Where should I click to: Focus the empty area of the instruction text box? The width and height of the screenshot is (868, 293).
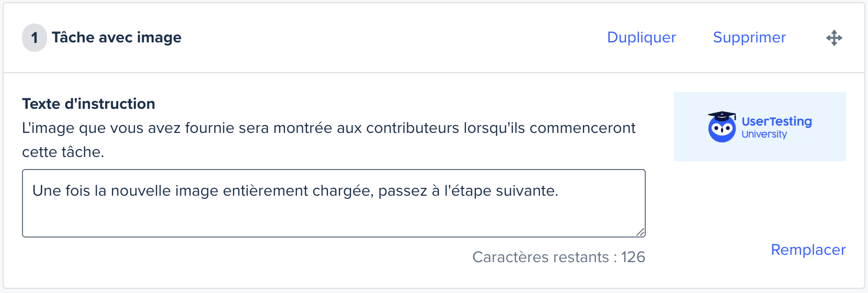point(335,220)
